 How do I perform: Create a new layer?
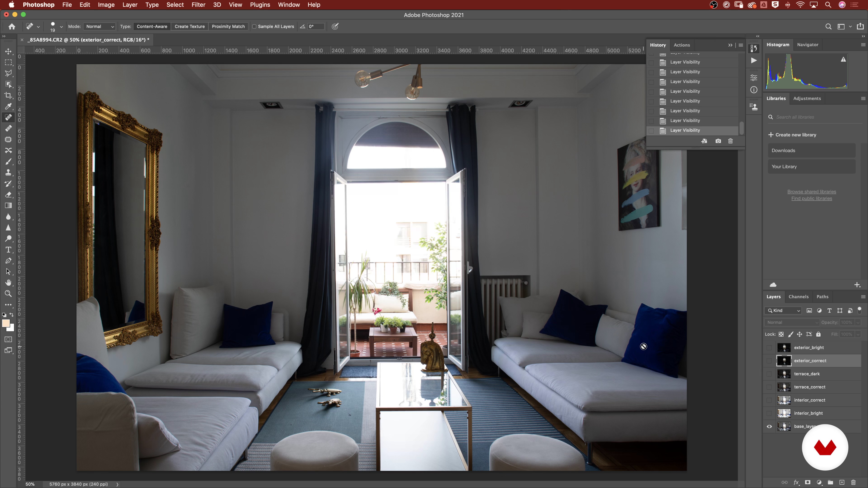842,482
